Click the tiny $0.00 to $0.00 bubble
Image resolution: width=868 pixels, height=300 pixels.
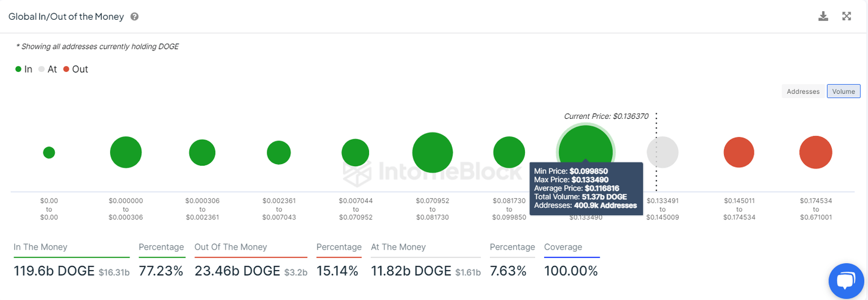(x=49, y=152)
